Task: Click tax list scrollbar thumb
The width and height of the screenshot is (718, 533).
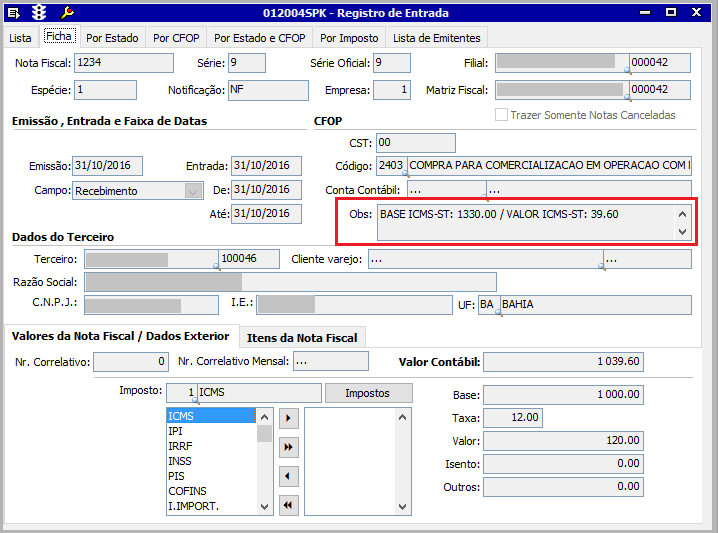Action: point(264,433)
